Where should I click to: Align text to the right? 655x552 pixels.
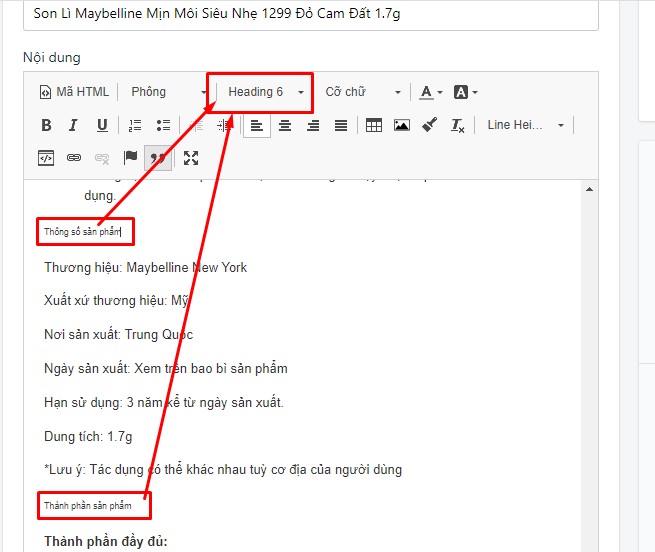pos(313,125)
